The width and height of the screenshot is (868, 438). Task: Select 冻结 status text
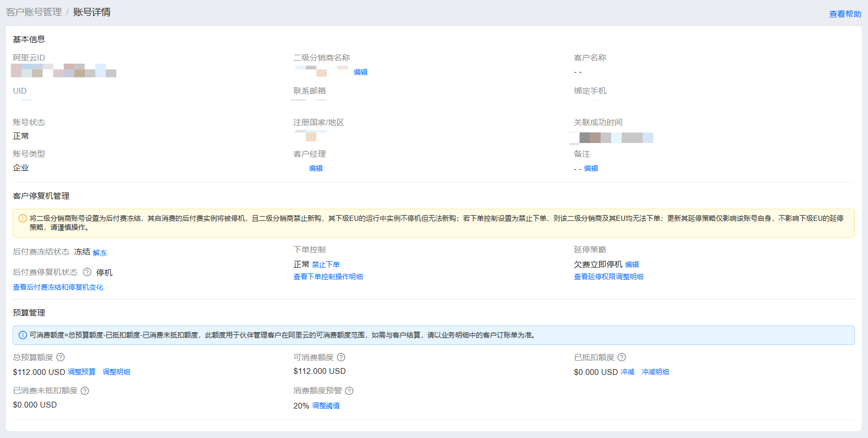click(x=82, y=252)
